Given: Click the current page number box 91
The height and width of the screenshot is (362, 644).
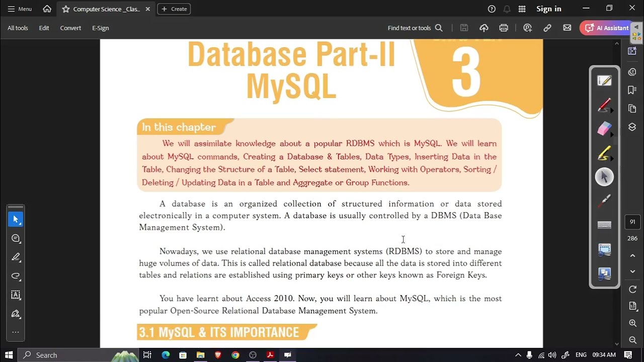Looking at the screenshot, I should click(x=632, y=222).
